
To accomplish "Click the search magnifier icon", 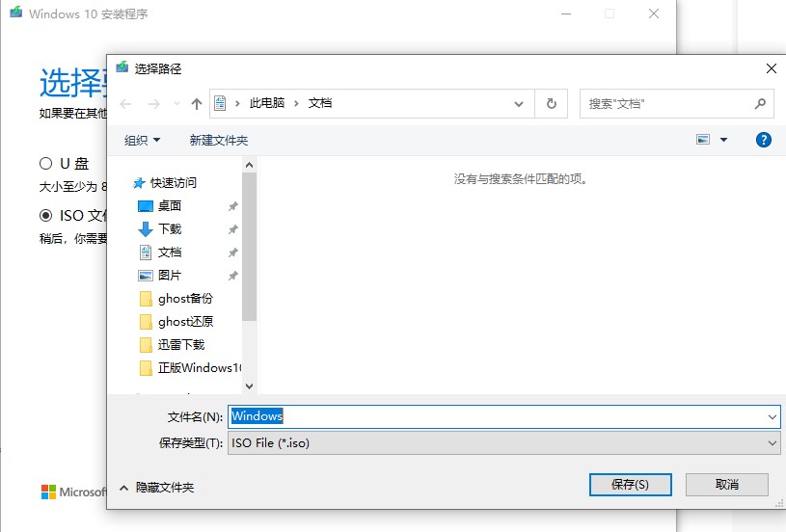I will pyautogui.click(x=760, y=104).
